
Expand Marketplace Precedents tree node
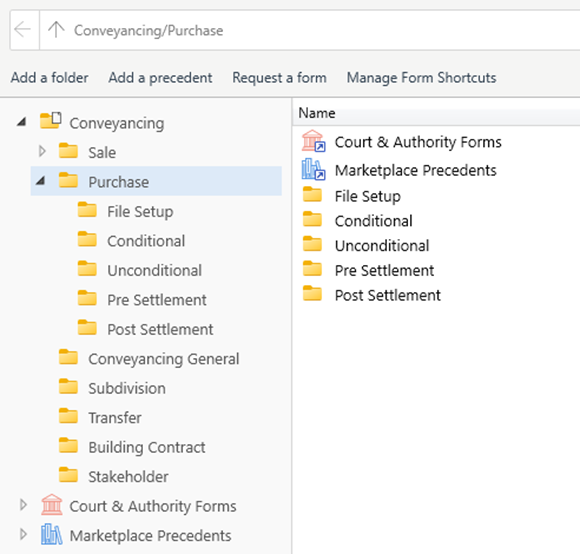(x=23, y=535)
